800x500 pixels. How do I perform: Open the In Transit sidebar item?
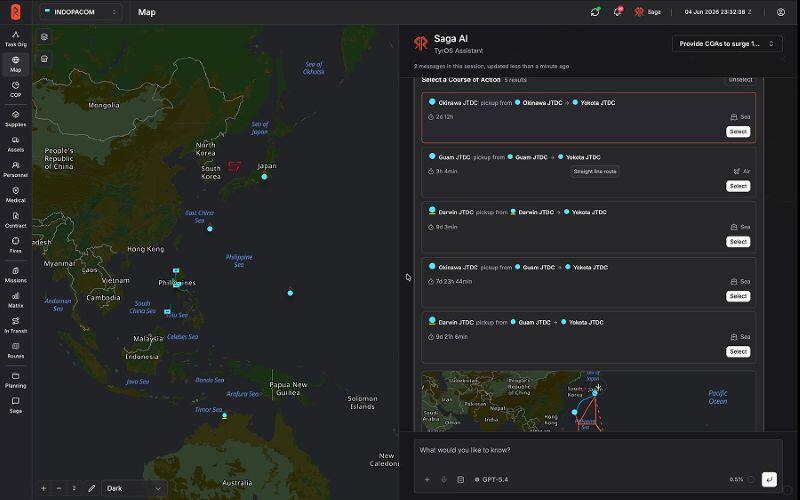15,325
